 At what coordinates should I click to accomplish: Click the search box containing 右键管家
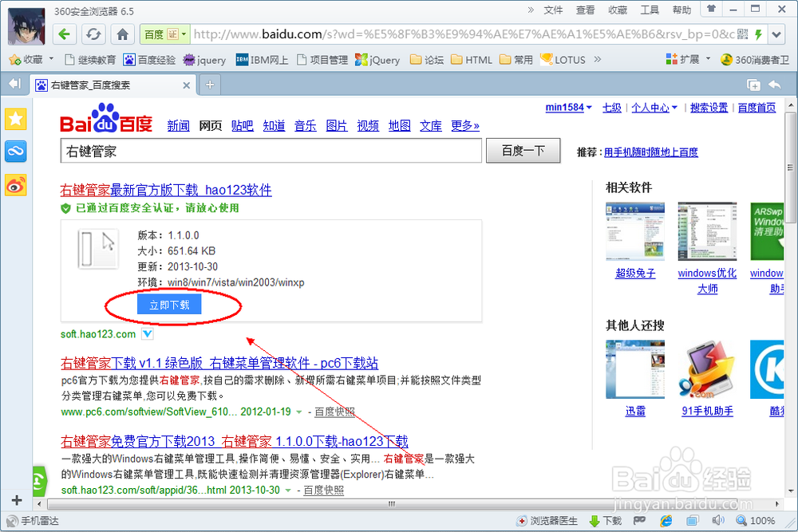pos(271,151)
